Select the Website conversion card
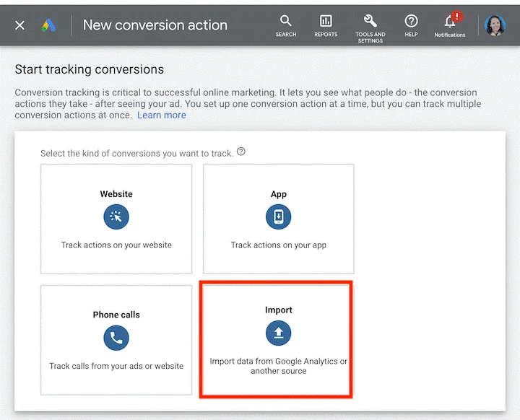The image size is (520, 420). [116, 219]
